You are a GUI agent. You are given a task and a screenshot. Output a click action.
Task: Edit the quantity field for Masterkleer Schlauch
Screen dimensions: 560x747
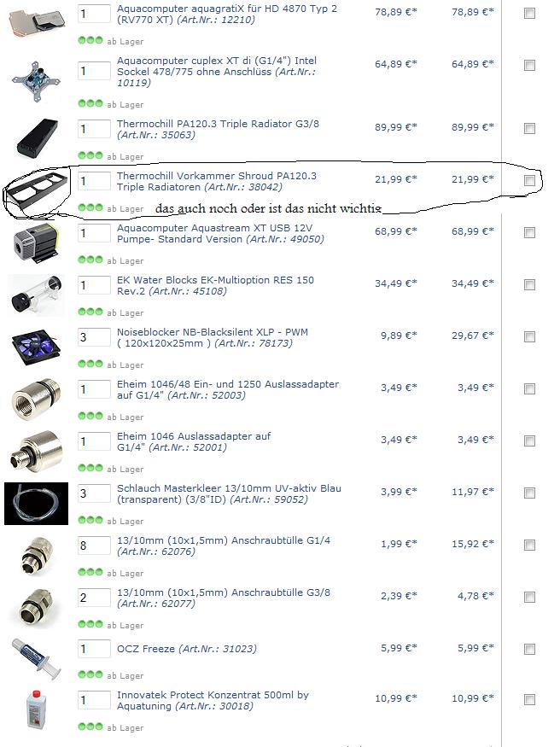(94, 493)
